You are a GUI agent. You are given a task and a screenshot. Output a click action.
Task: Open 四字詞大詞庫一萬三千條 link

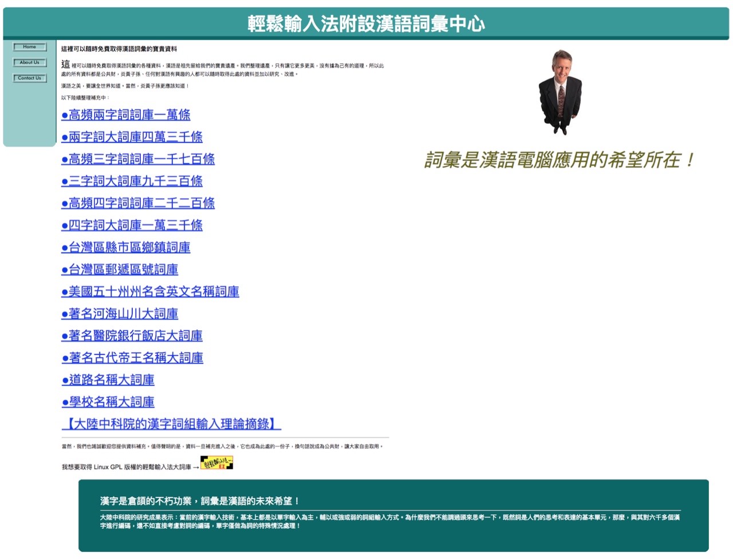pyautogui.click(x=132, y=226)
